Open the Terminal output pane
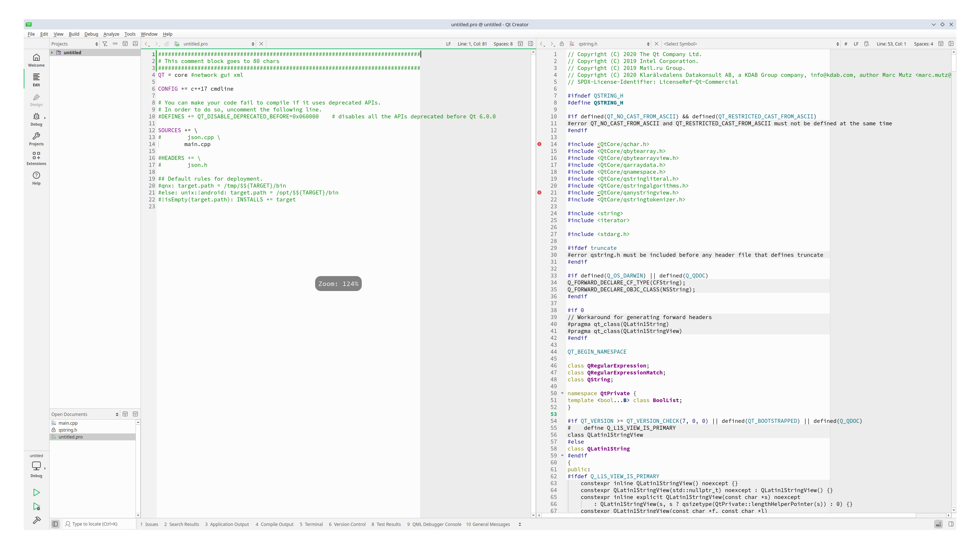The image size is (980, 558). click(x=311, y=524)
